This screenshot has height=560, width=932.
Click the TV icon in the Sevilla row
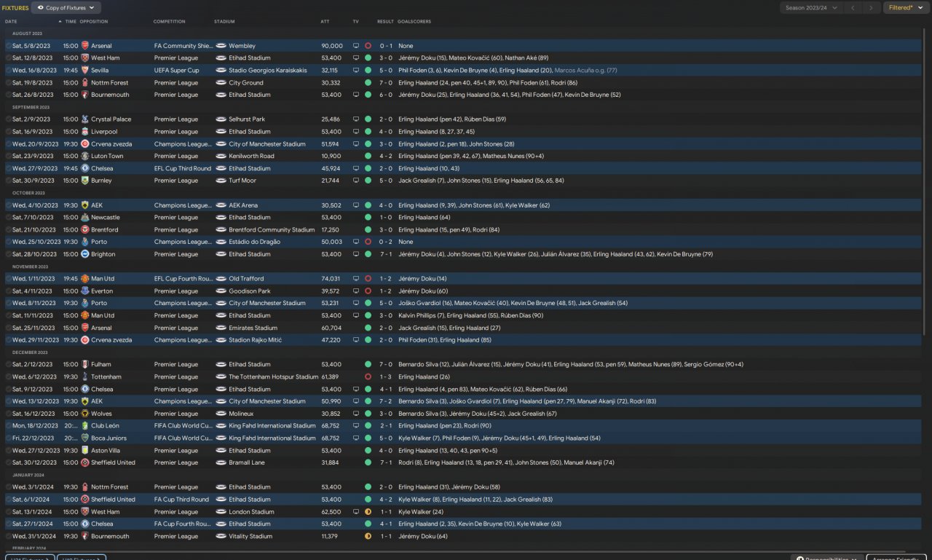(356, 71)
